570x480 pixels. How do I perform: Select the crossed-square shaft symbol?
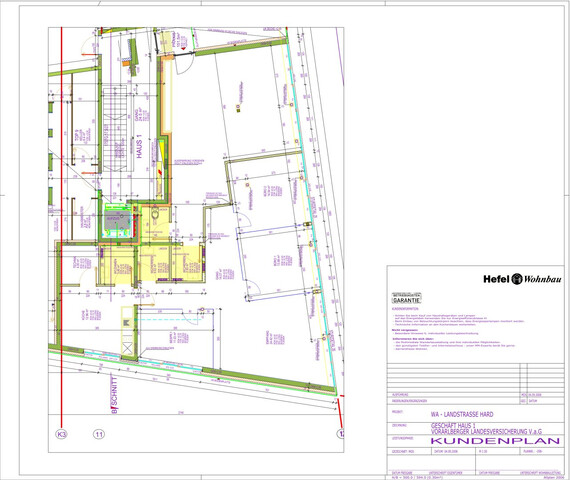click(128, 348)
